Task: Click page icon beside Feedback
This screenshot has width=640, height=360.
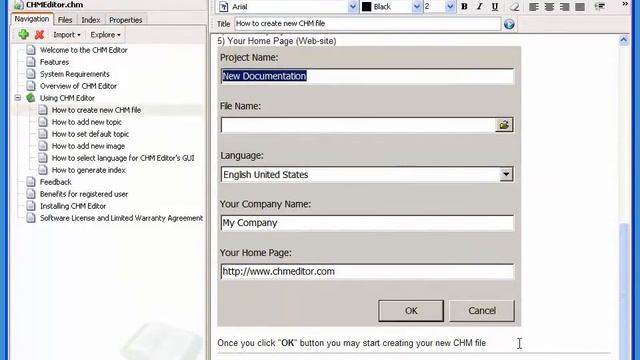Action: (x=31, y=182)
